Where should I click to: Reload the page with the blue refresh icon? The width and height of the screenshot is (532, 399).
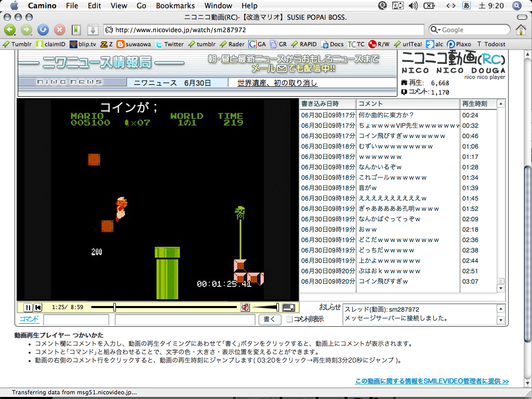[43, 30]
